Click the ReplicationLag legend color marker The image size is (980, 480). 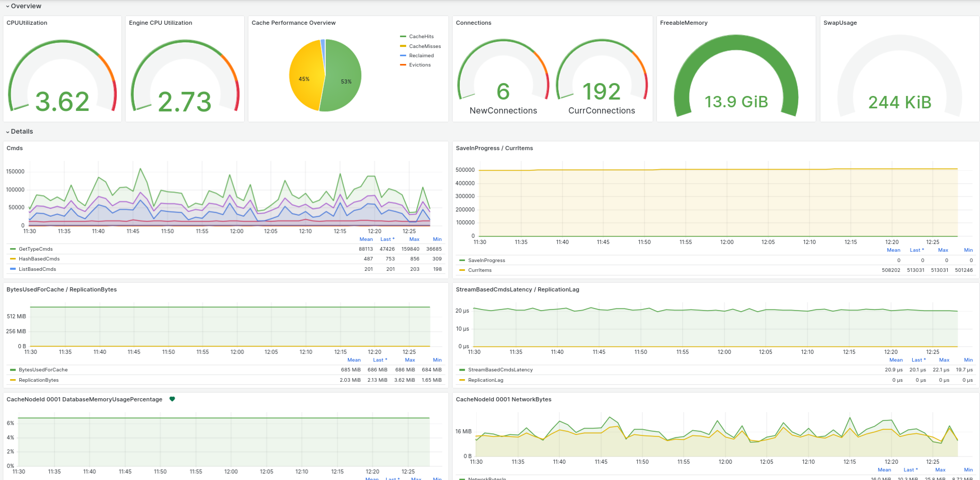[462, 380]
